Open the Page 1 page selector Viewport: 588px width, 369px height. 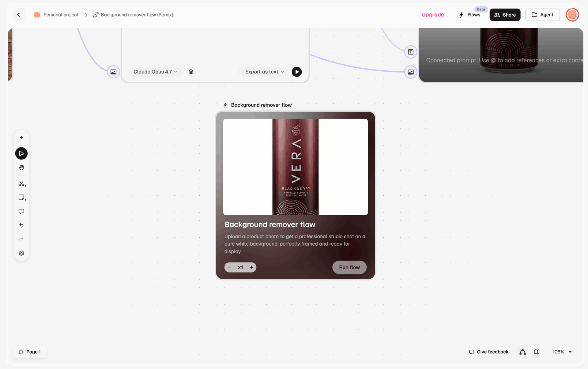coord(30,352)
